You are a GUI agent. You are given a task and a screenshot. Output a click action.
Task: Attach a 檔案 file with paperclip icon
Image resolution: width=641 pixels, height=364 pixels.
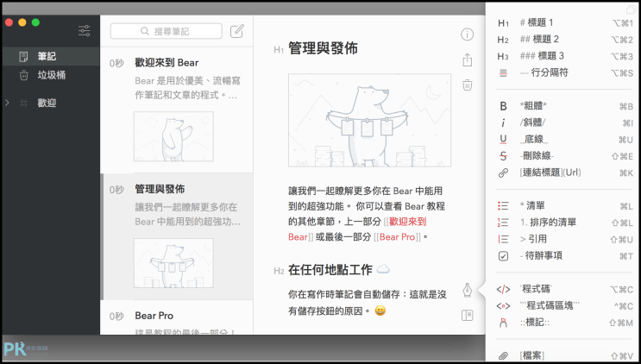(x=503, y=356)
